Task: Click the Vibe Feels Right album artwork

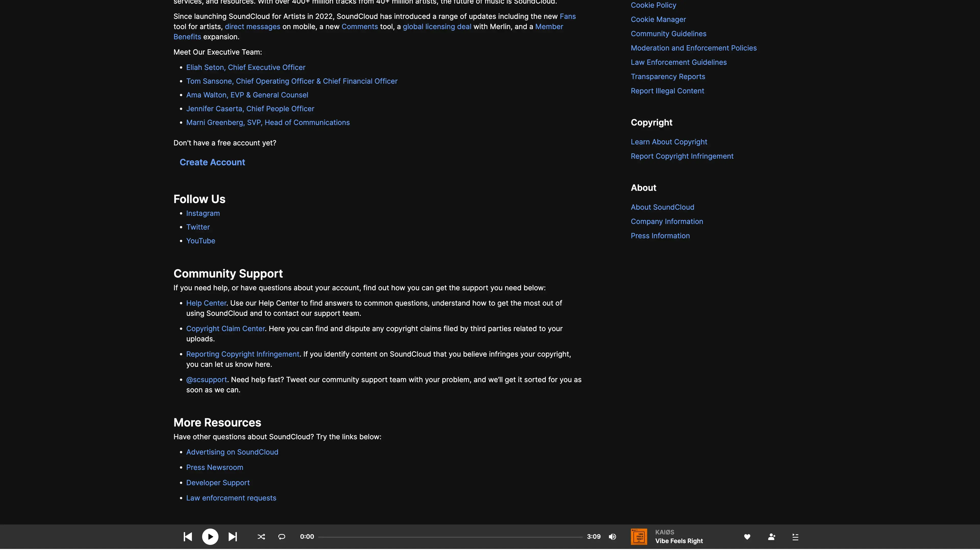Action: [x=639, y=536]
